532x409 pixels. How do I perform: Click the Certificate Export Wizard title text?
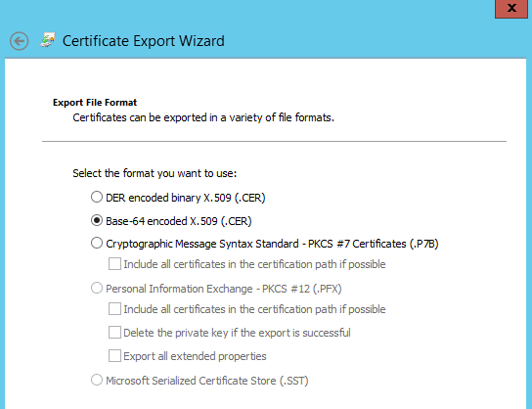click(x=143, y=41)
